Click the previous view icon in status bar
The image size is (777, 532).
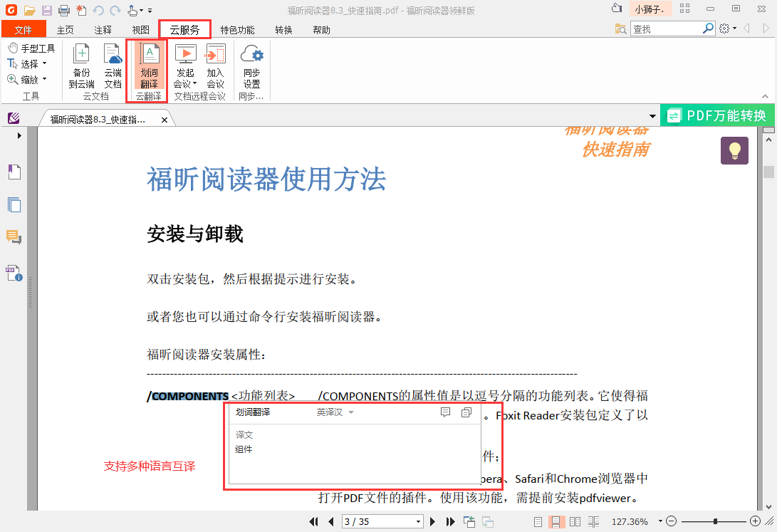click(x=469, y=521)
